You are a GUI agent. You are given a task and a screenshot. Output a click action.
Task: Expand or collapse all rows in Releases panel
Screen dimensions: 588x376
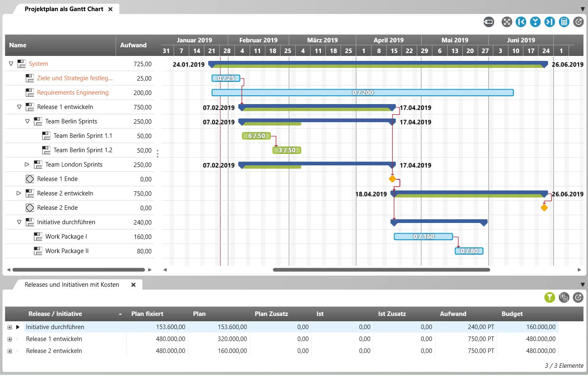click(564, 297)
